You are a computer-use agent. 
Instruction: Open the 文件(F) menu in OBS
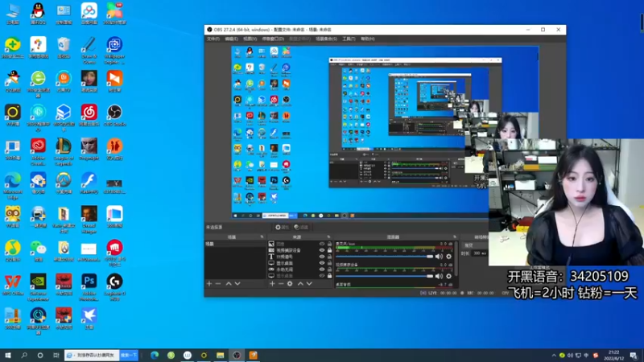click(213, 39)
